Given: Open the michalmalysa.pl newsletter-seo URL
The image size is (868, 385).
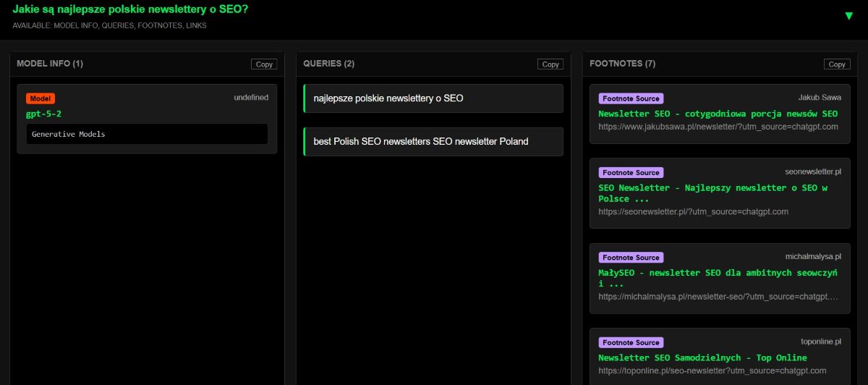Looking at the screenshot, I should pos(718,297).
